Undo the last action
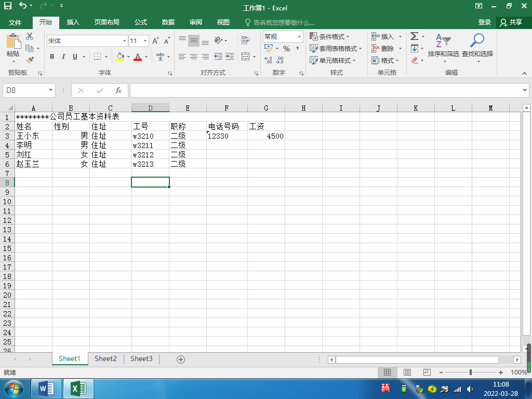 click(x=23, y=5)
